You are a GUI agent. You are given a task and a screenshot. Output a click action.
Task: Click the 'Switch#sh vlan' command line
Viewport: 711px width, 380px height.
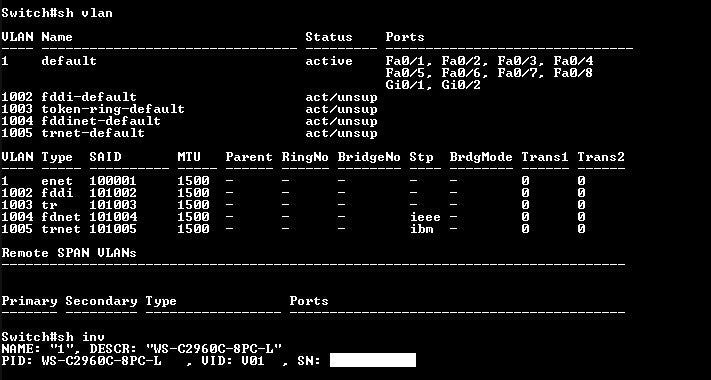[57, 13]
